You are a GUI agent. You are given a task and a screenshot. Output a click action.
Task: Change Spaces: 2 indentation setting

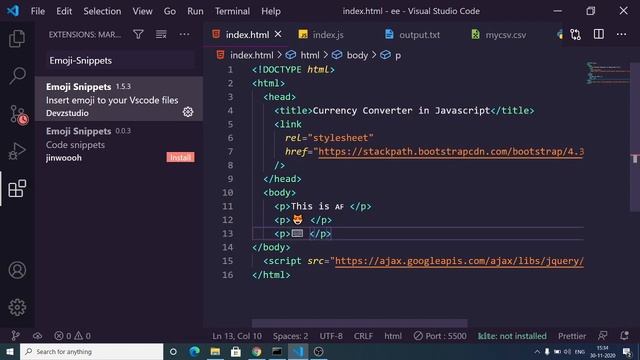coord(291,336)
